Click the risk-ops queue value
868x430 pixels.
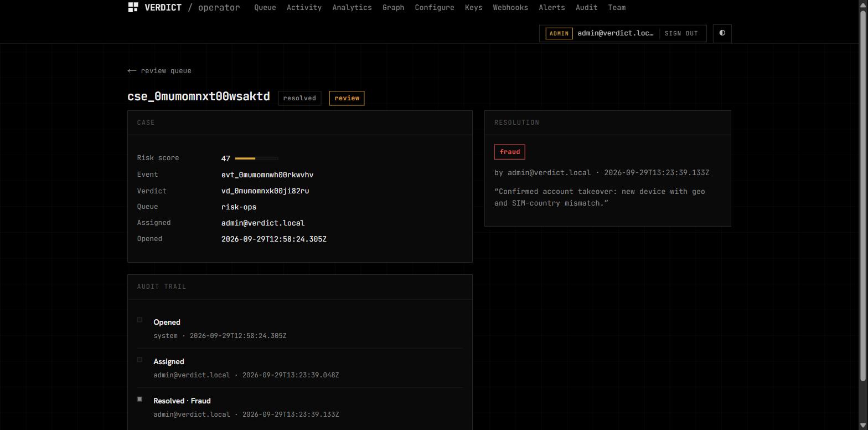[x=239, y=207]
